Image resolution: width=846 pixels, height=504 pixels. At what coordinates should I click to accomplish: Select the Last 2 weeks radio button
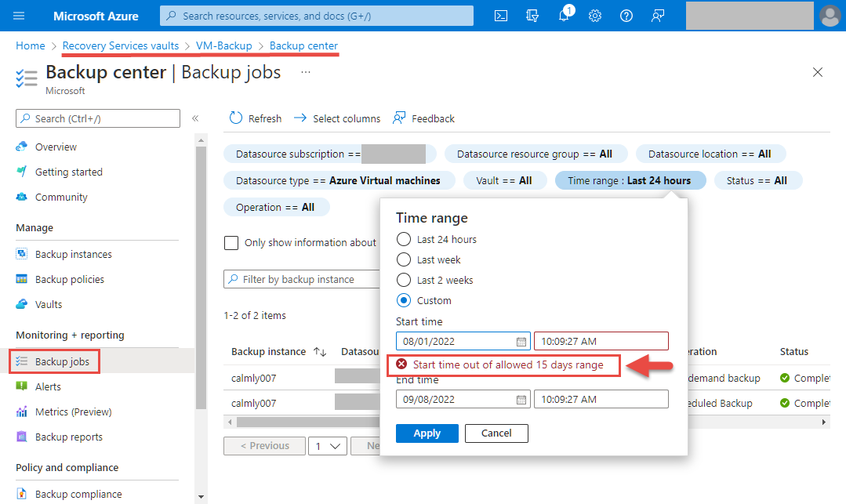404,280
